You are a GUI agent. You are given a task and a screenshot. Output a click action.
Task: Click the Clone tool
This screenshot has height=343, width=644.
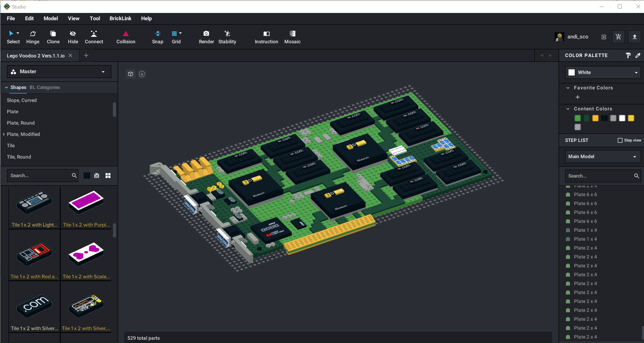point(53,37)
